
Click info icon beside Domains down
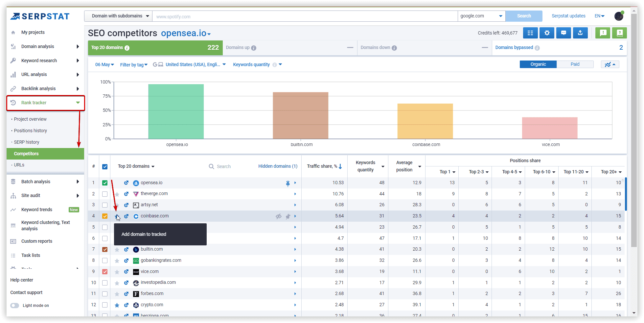coord(394,48)
